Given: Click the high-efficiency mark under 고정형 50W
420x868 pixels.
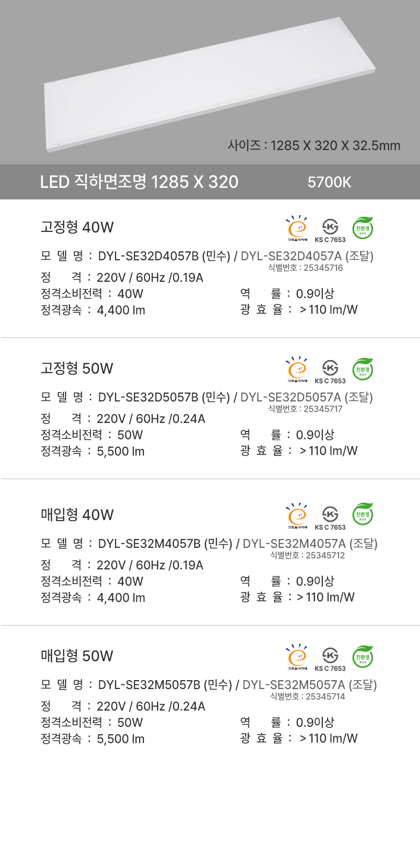Looking at the screenshot, I should 297,369.
